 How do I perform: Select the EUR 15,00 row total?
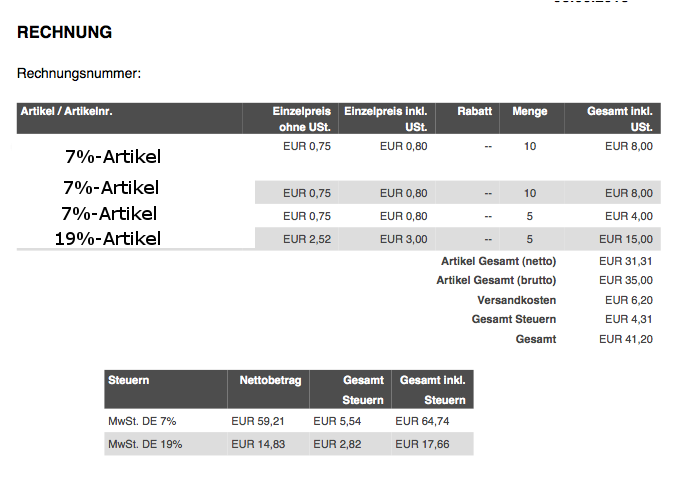[x=625, y=239]
